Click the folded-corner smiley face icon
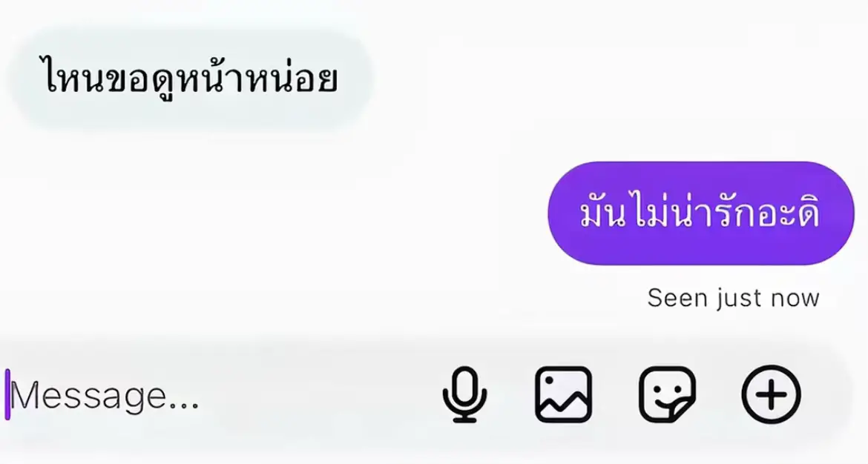 point(667,395)
